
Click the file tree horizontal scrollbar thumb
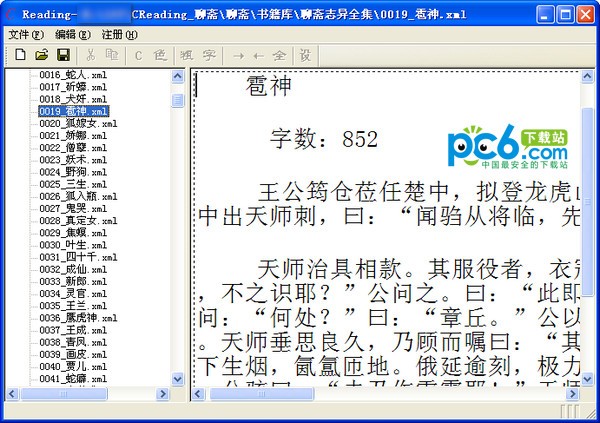point(64,394)
